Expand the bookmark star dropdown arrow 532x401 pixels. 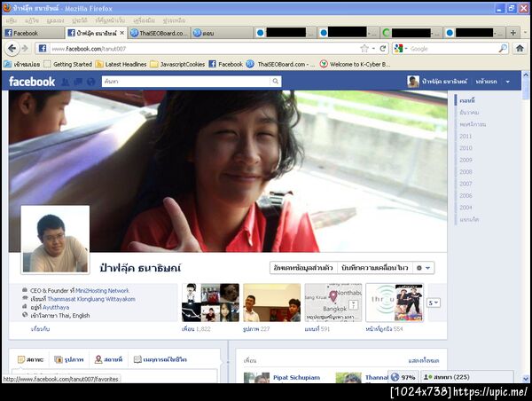point(373,49)
